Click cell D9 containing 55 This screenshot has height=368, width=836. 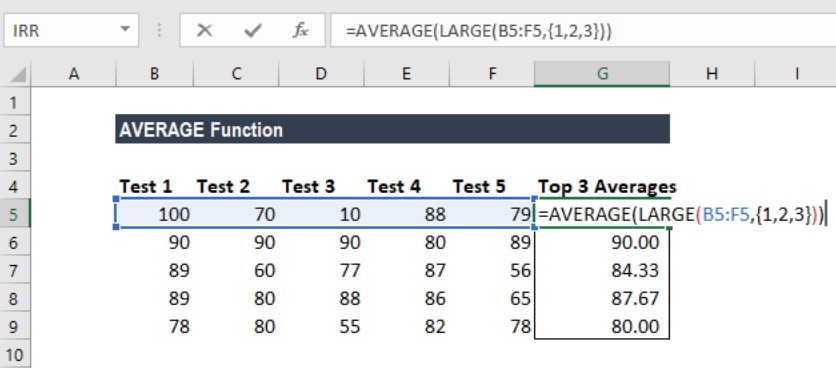321,326
